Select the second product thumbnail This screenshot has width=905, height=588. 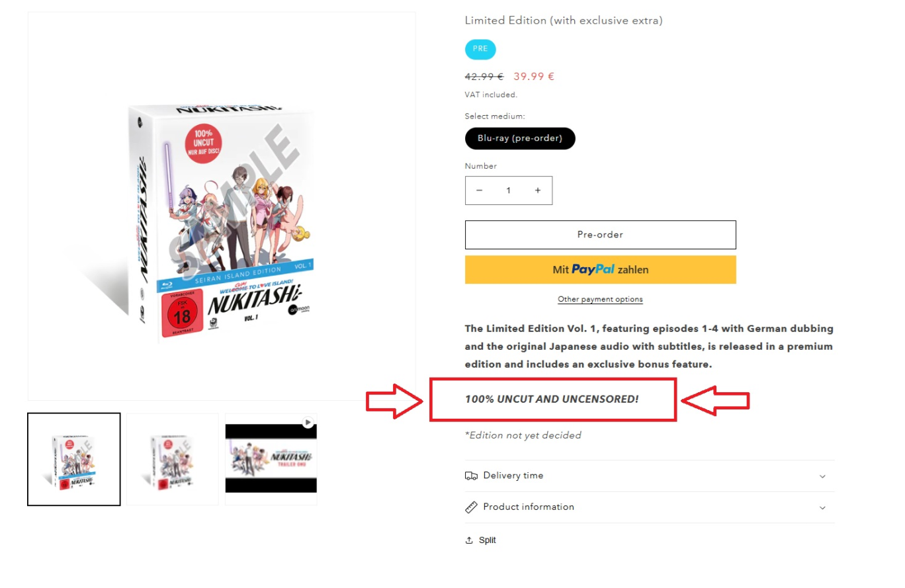pos(173,459)
